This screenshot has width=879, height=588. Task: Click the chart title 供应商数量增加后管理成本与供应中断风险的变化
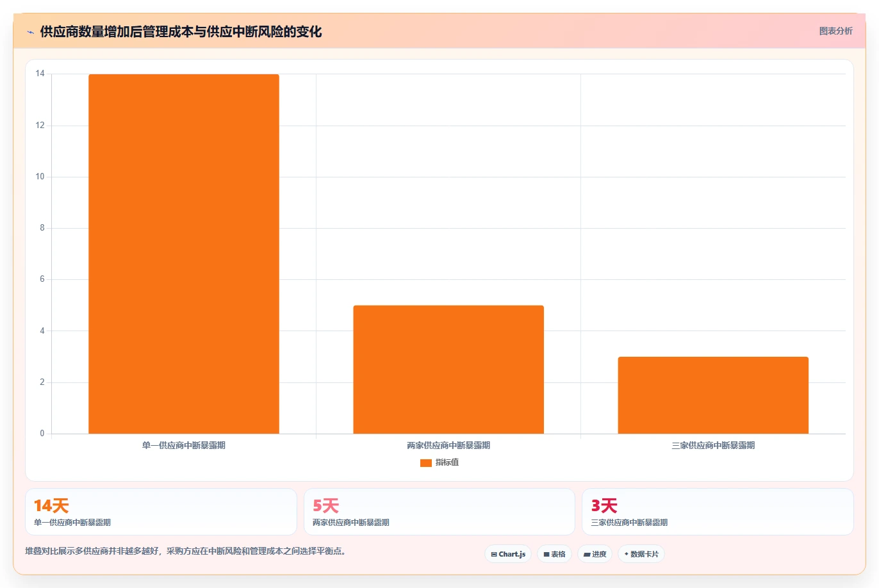[181, 31]
